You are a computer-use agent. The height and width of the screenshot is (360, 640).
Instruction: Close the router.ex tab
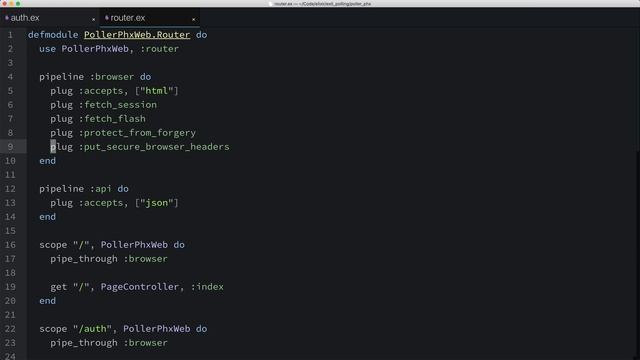pyautogui.click(x=193, y=19)
